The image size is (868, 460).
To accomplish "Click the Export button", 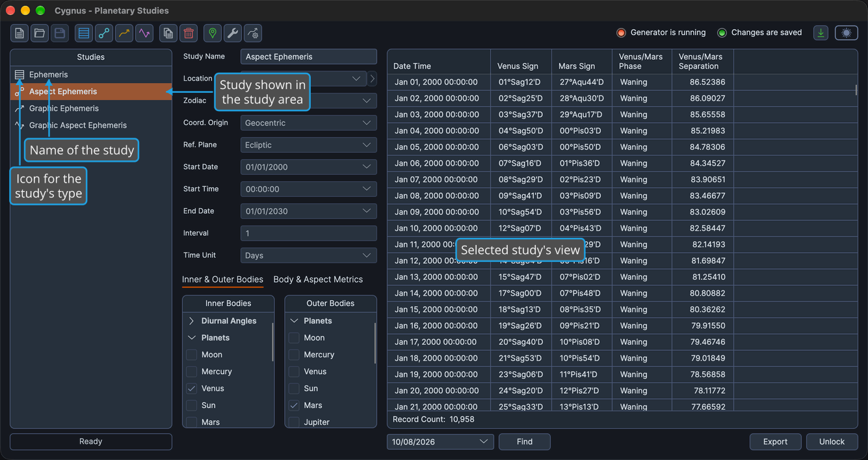I will (775, 442).
